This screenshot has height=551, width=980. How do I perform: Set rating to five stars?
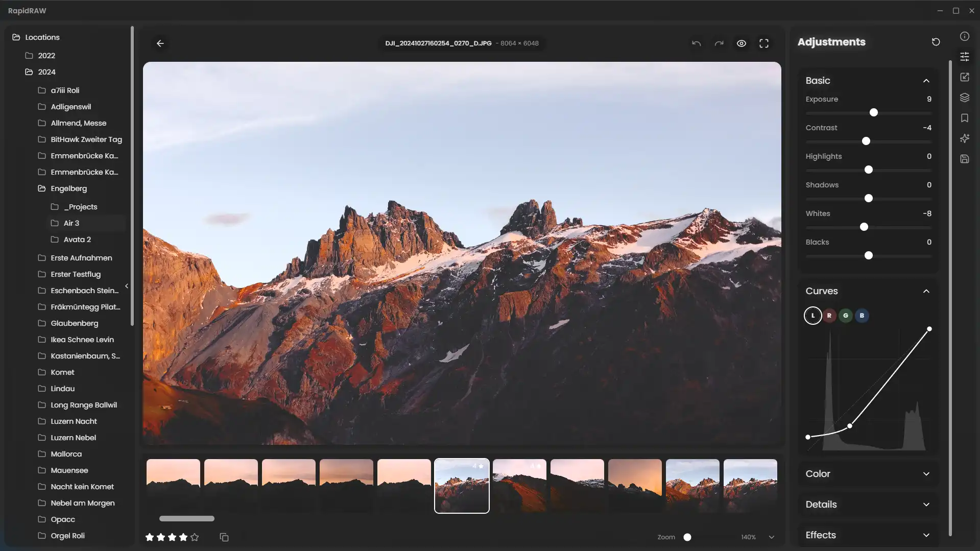click(x=195, y=537)
